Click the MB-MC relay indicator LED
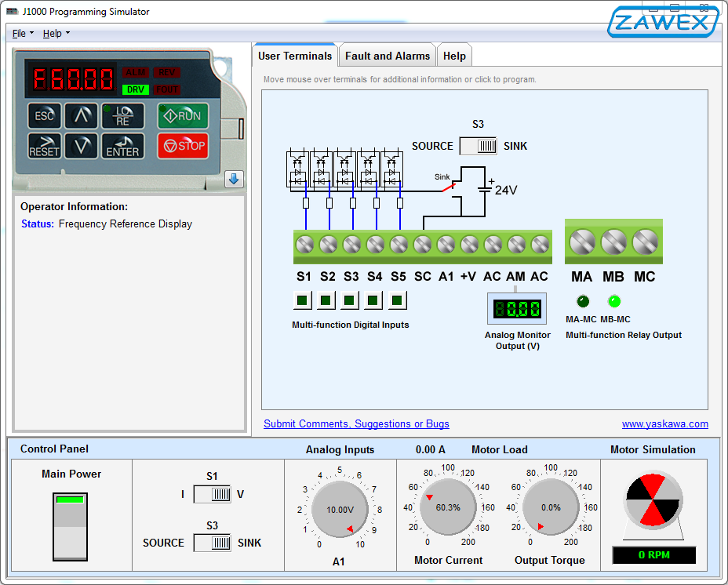Screen dimensions: 728x585 614,301
